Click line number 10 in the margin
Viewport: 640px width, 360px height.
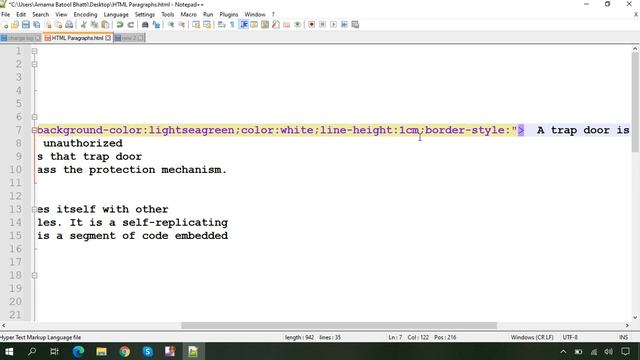pos(16,170)
